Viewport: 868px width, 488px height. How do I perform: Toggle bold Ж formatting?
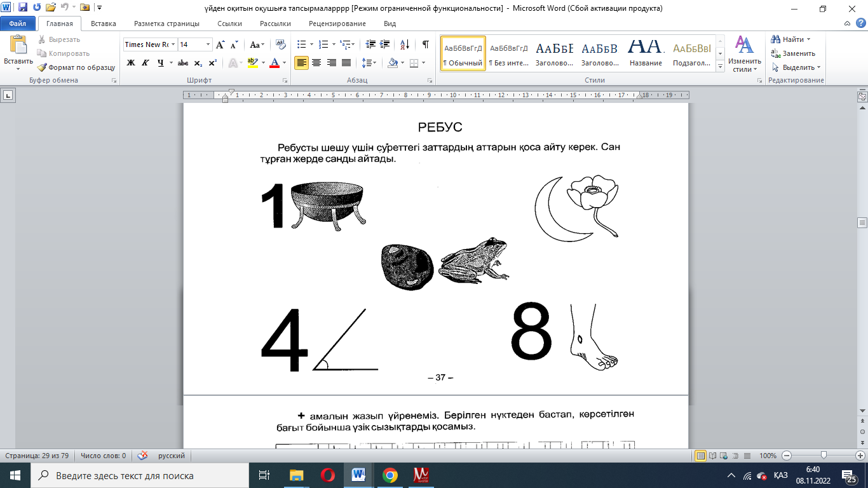pyautogui.click(x=131, y=63)
